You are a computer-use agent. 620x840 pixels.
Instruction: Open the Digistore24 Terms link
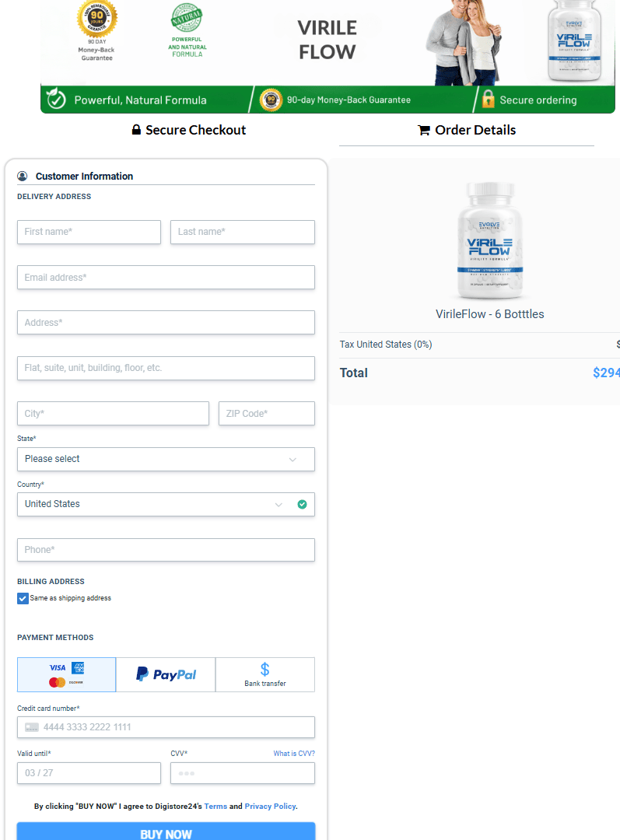point(215,807)
